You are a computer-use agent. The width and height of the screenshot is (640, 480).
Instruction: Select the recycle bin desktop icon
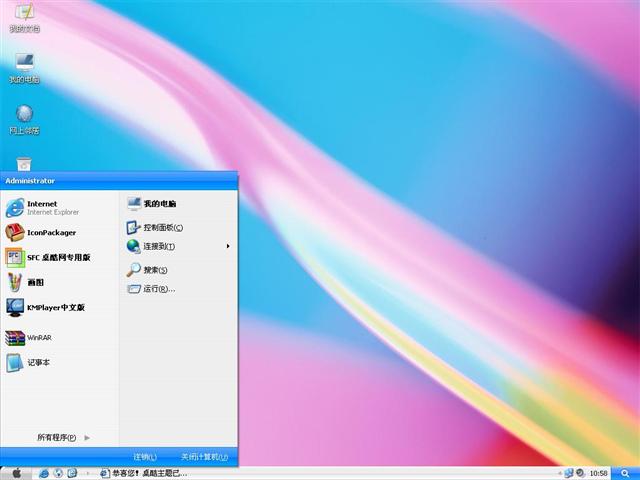(24, 164)
